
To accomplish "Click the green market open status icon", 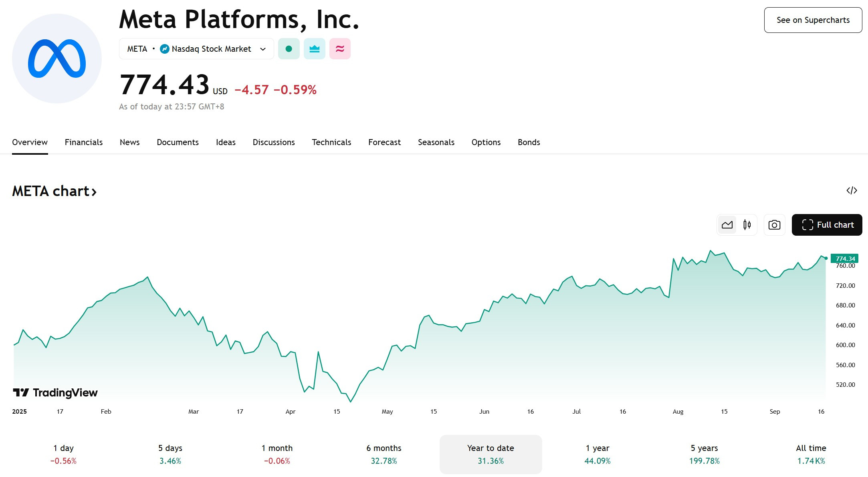I will coord(289,49).
